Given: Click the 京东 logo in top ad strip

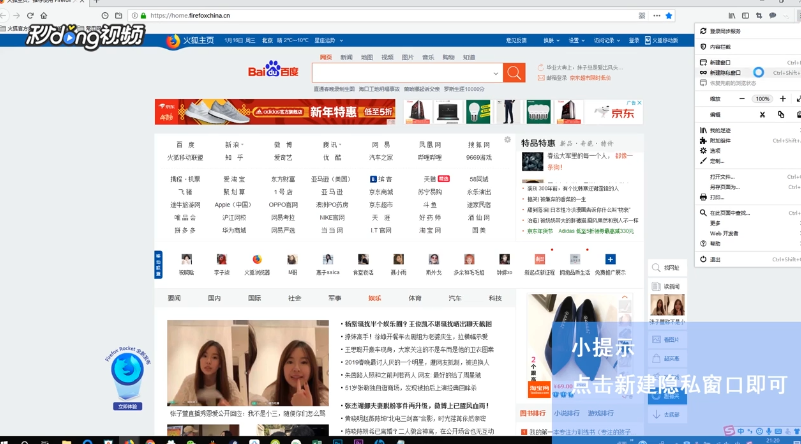Looking at the screenshot, I should click(x=616, y=112).
